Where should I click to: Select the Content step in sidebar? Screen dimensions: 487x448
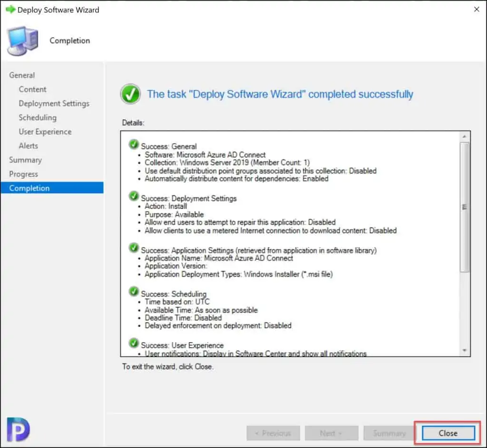coord(32,89)
